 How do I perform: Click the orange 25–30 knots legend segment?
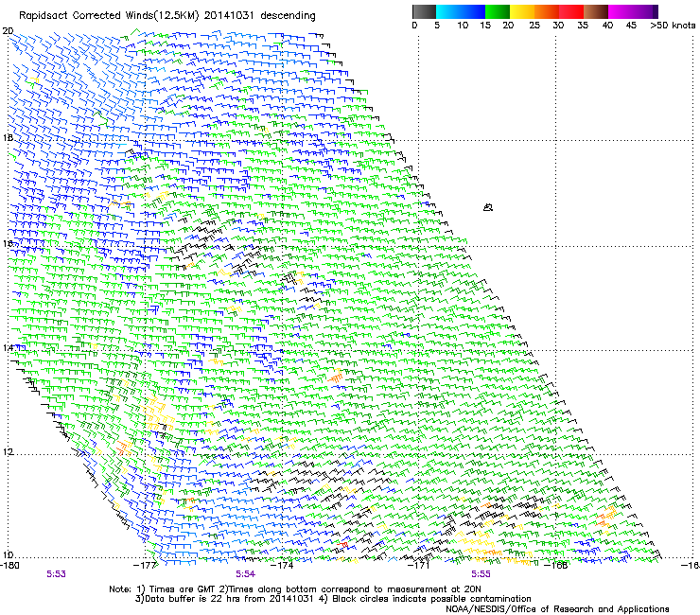(547, 11)
